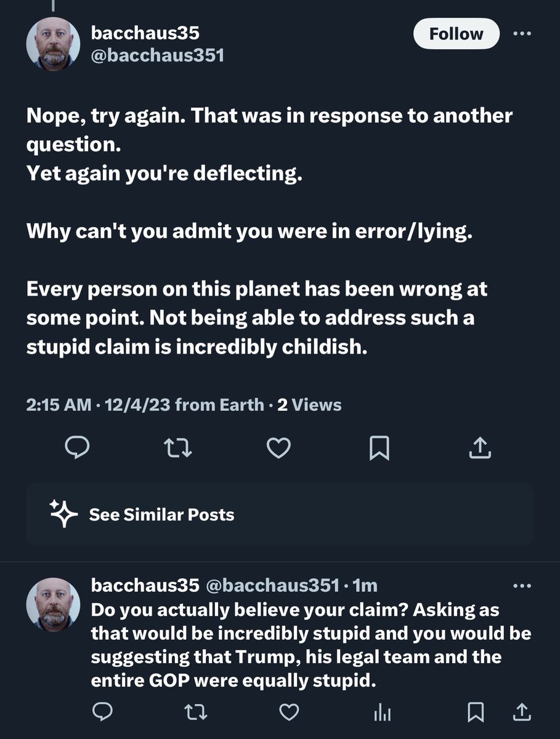
Task: Open bacchaus35's profile picture on main post
Action: tap(53, 44)
